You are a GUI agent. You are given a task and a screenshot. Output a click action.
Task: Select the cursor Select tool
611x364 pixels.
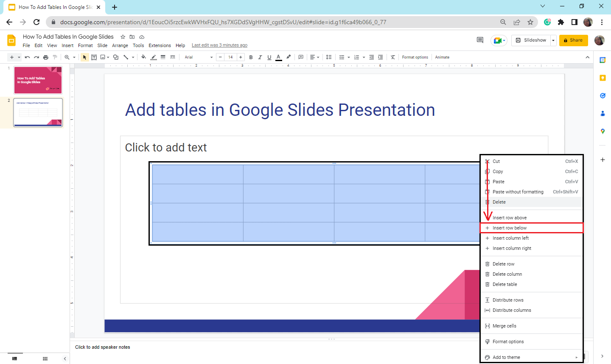coord(85,57)
